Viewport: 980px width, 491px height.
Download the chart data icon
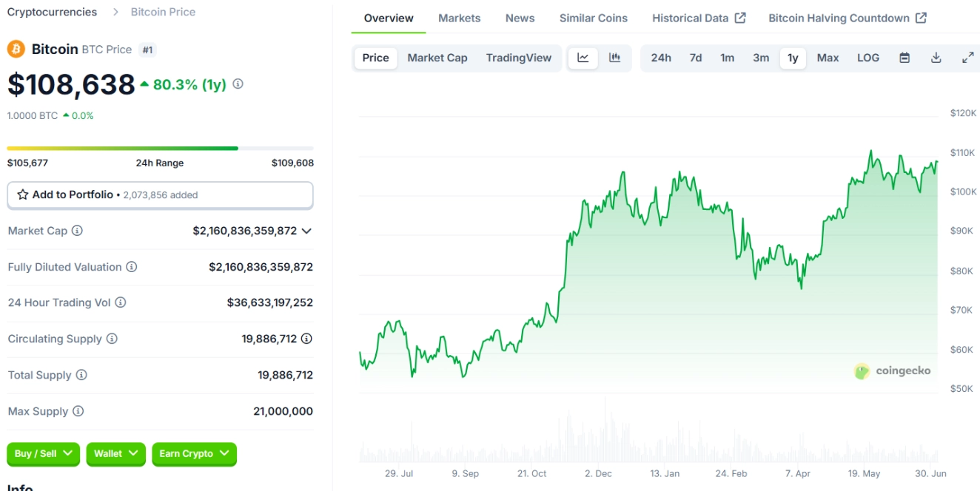(936, 58)
